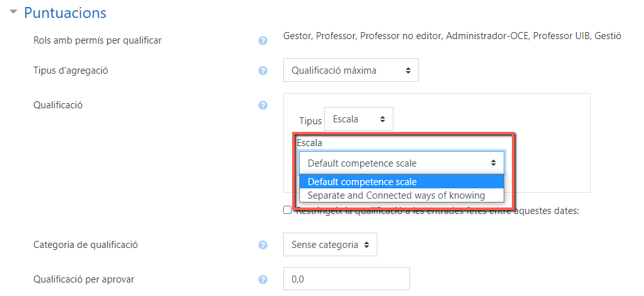Open help icon next to Categoria de qualificació
The image size is (644, 296).
pos(263,245)
